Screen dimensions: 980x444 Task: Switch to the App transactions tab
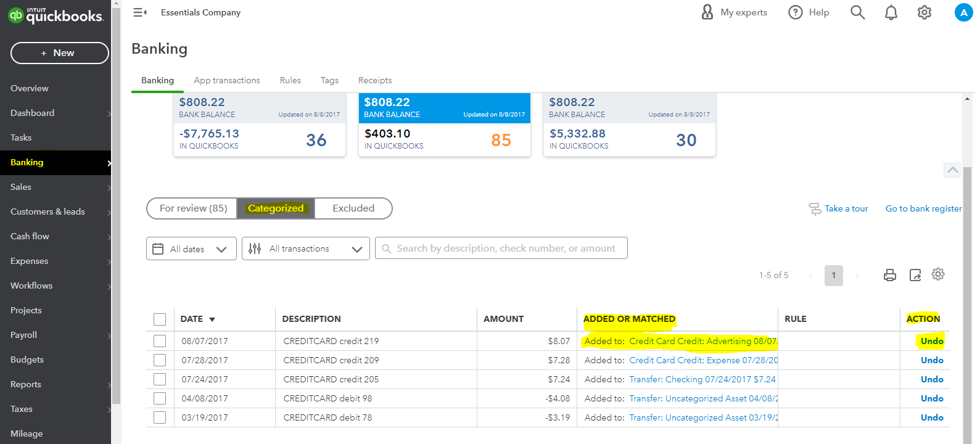tap(227, 80)
